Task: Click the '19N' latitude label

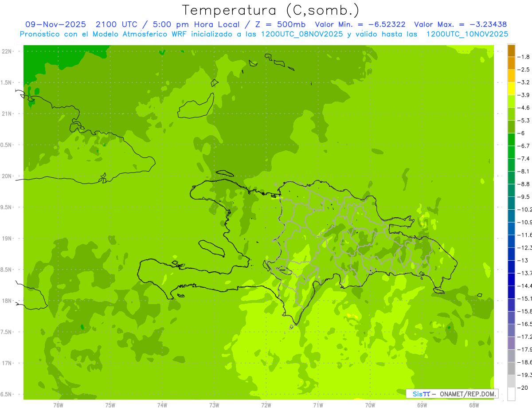Action: 7,239
